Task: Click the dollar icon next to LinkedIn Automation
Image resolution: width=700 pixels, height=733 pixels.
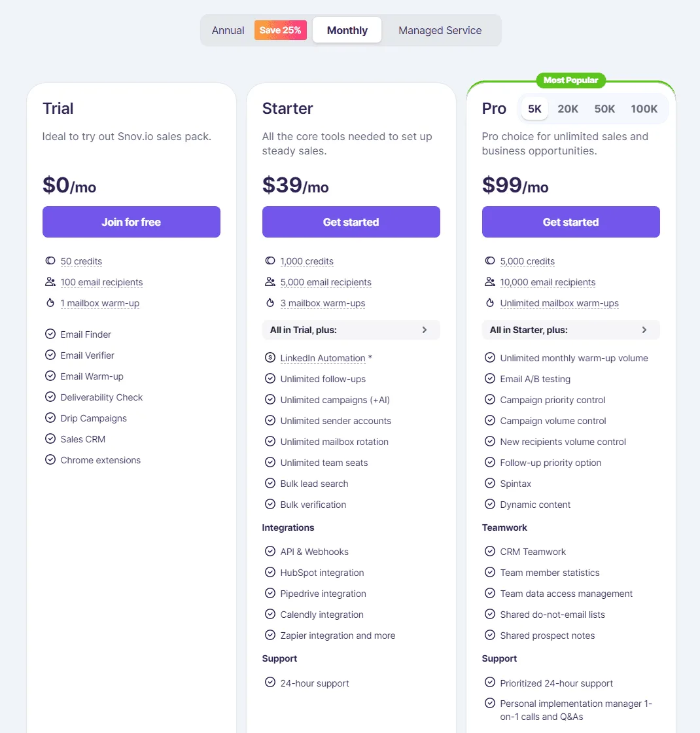Action: pyautogui.click(x=270, y=358)
